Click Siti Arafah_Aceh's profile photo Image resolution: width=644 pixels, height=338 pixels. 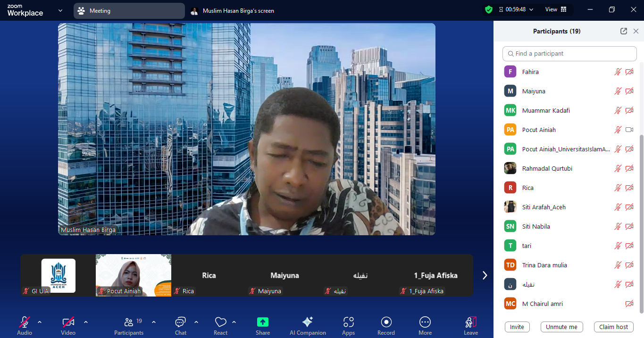click(x=510, y=207)
